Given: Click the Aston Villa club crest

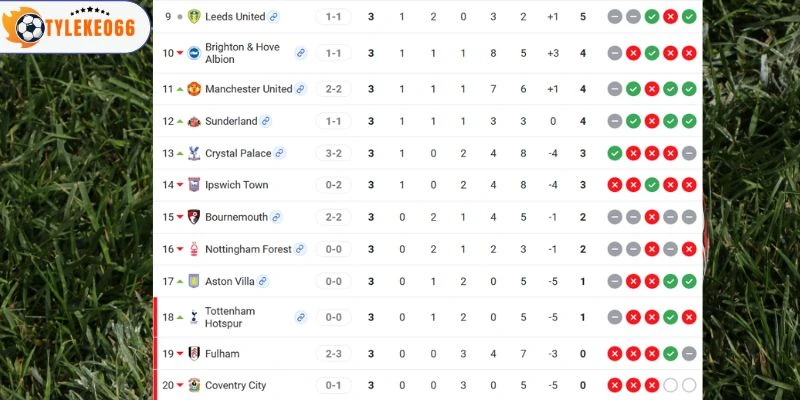Looking at the screenshot, I should click(x=194, y=281).
